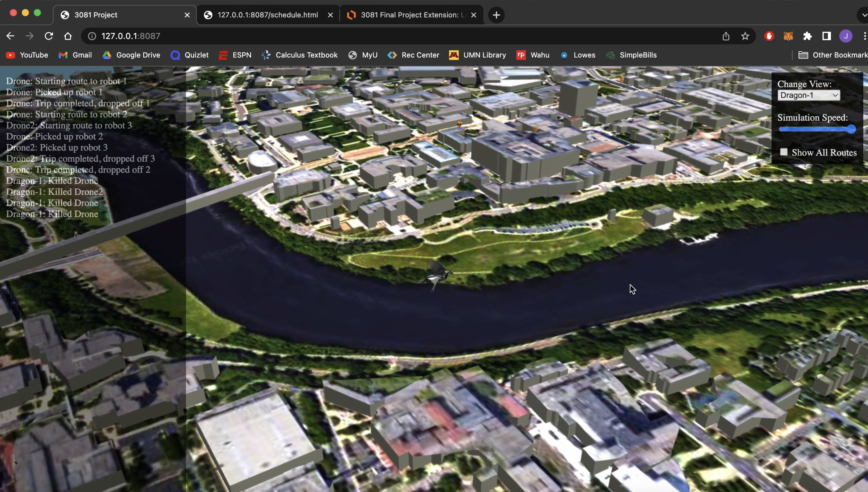Switch to 3081 Final Project Extension tab
Viewport: 868px width, 492px height.
[x=411, y=15]
